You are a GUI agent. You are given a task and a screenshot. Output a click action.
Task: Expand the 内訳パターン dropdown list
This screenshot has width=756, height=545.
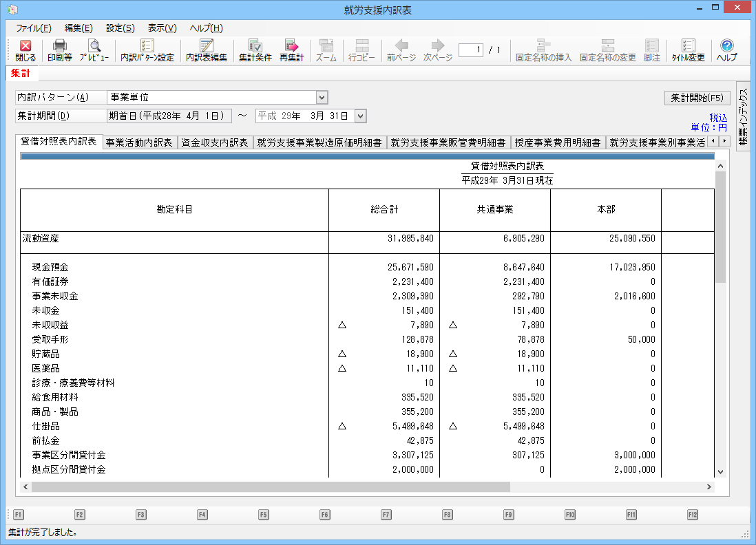(322, 98)
